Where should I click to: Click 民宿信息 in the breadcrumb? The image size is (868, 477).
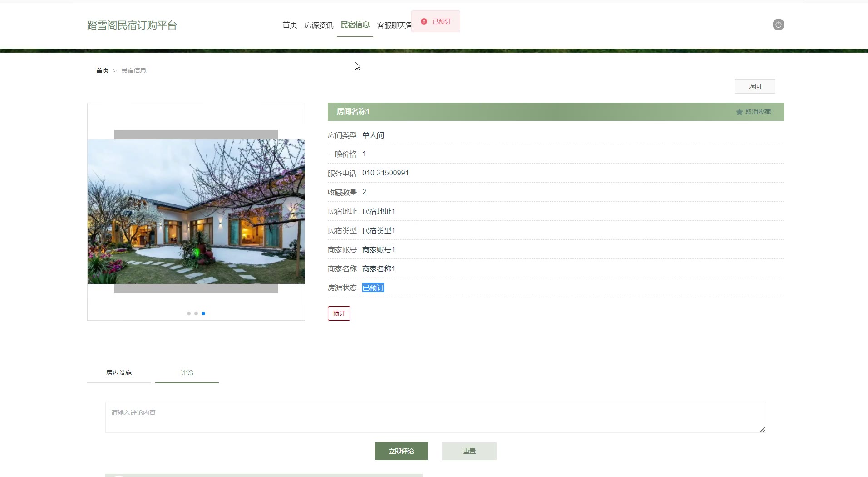click(133, 70)
